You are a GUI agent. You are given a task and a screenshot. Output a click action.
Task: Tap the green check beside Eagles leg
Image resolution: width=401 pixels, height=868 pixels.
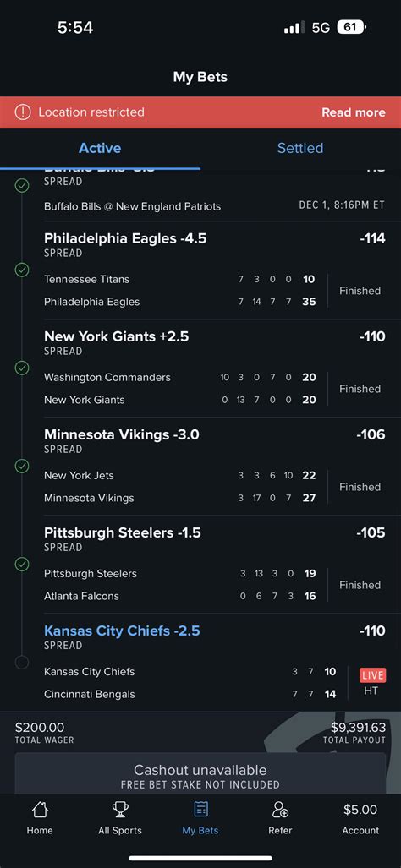[22, 270]
